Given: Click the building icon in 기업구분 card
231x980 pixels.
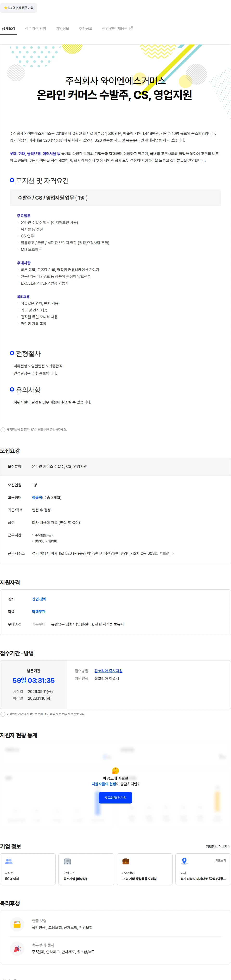Looking at the screenshot, I should 67,861.
